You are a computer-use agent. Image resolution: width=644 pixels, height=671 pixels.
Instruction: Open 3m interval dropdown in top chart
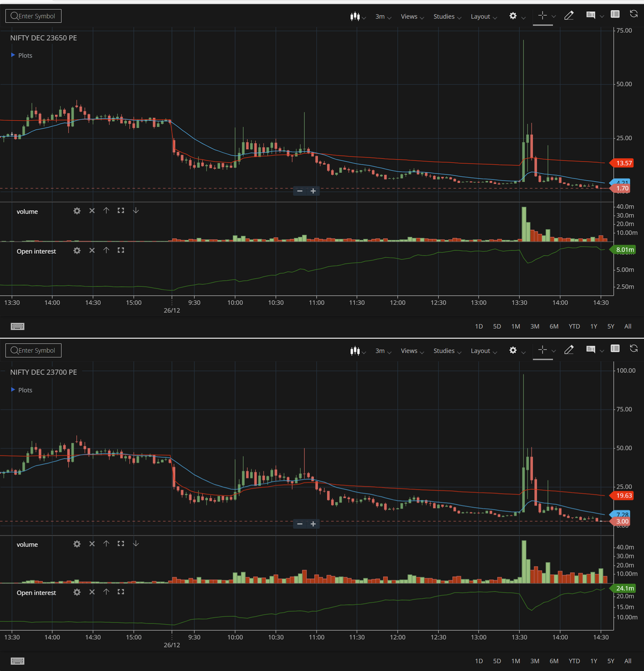pos(383,17)
